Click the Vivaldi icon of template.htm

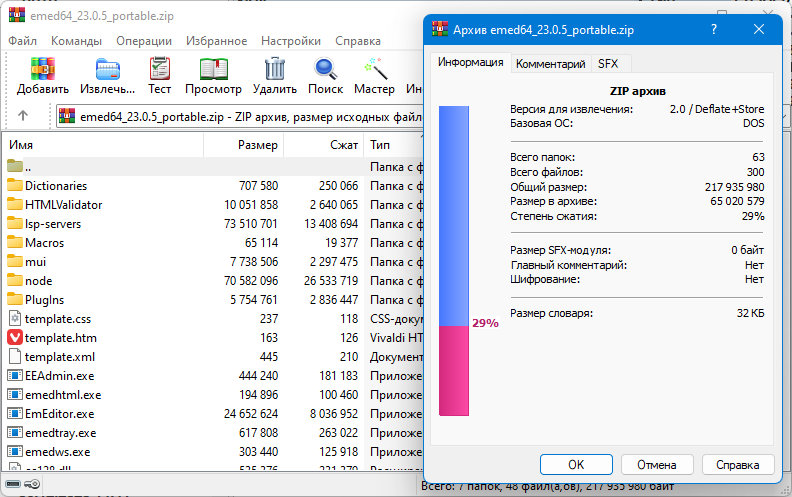tap(15, 337)
